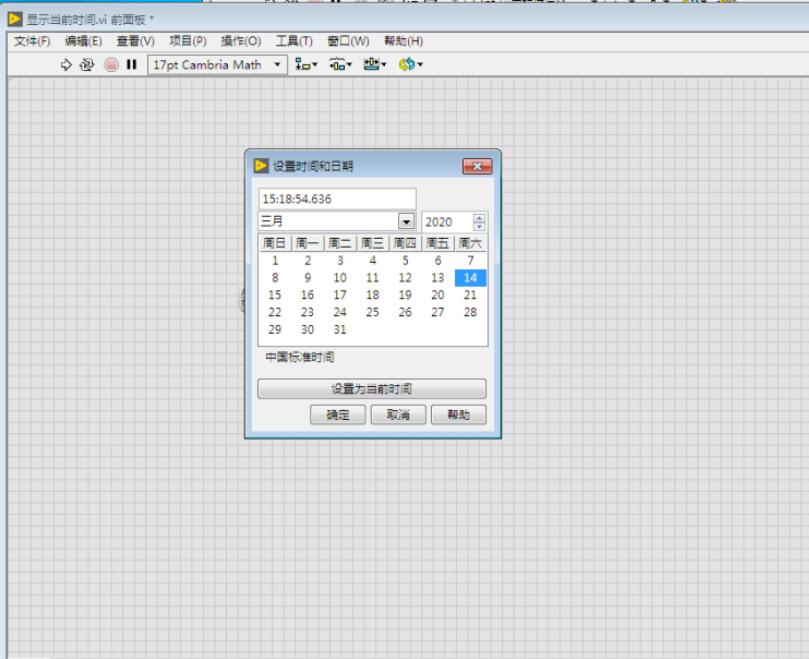This screenshot has width=809, height=659.
Task: Click the 确定 button
Action: click(338, 414)
